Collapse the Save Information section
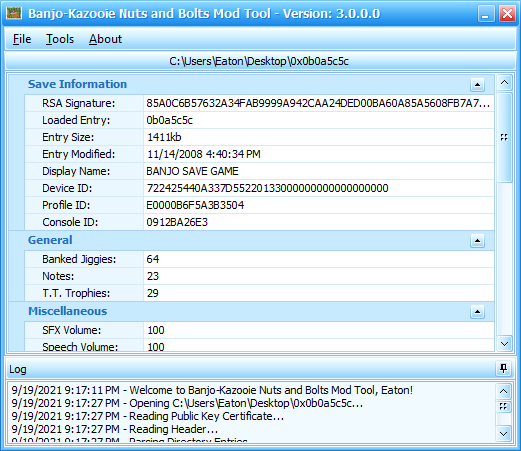 tap(477, 85)
